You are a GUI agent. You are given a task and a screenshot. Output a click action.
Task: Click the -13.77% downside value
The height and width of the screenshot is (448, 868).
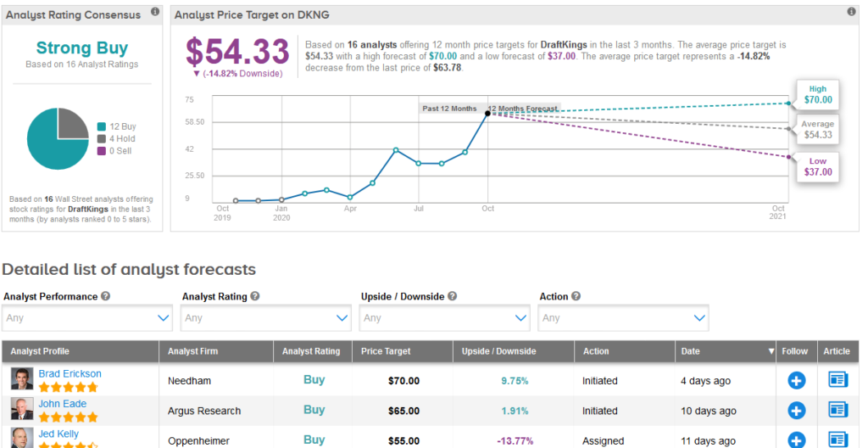pos(515,441)
